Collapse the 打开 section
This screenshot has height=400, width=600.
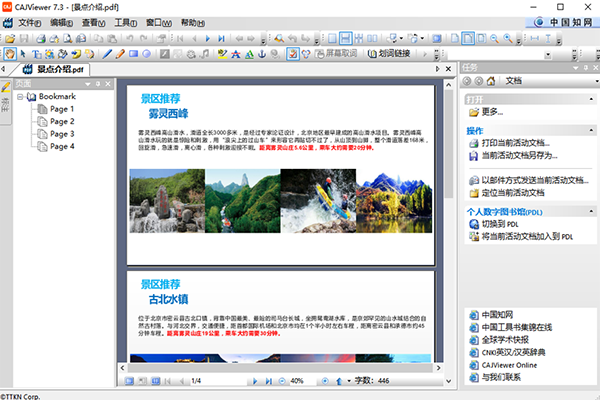(591, 99)
